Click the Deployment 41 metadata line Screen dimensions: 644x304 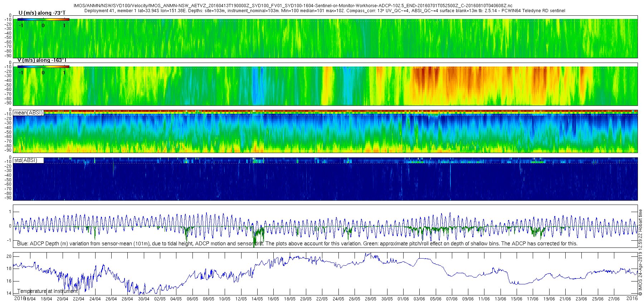click(325, 11)
